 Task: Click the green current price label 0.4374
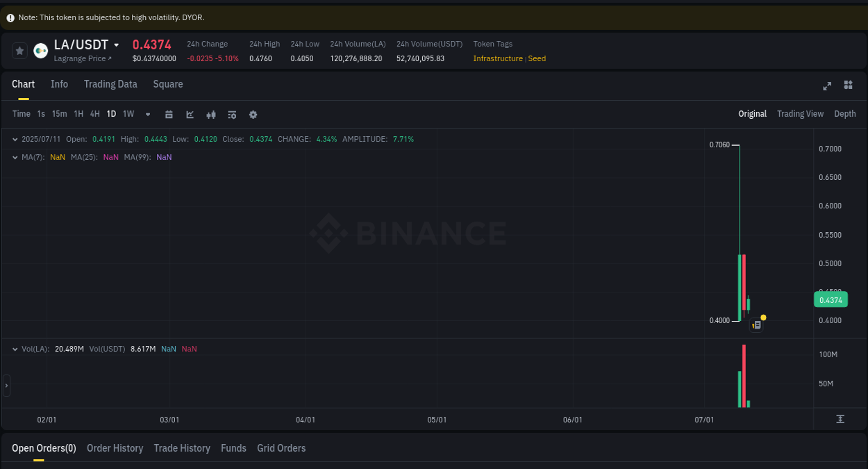(x=831, y=299)
